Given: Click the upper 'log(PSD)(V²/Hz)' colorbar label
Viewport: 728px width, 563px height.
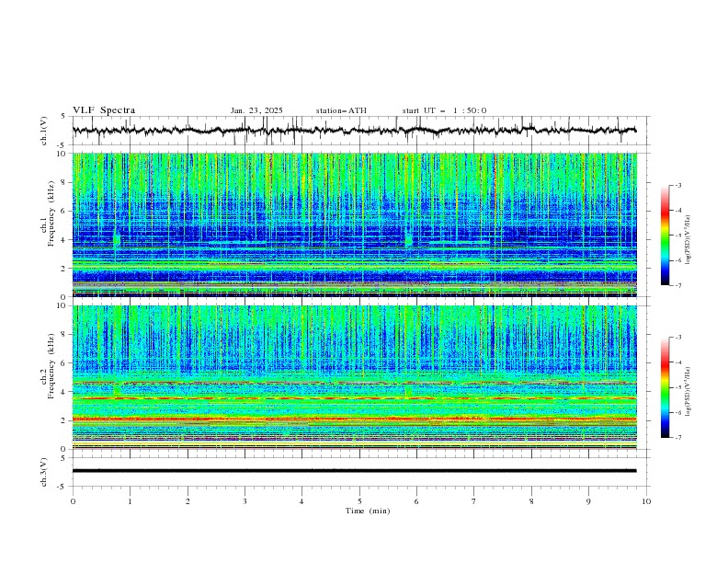Looking at the screenshot, I should coord(688,240).
